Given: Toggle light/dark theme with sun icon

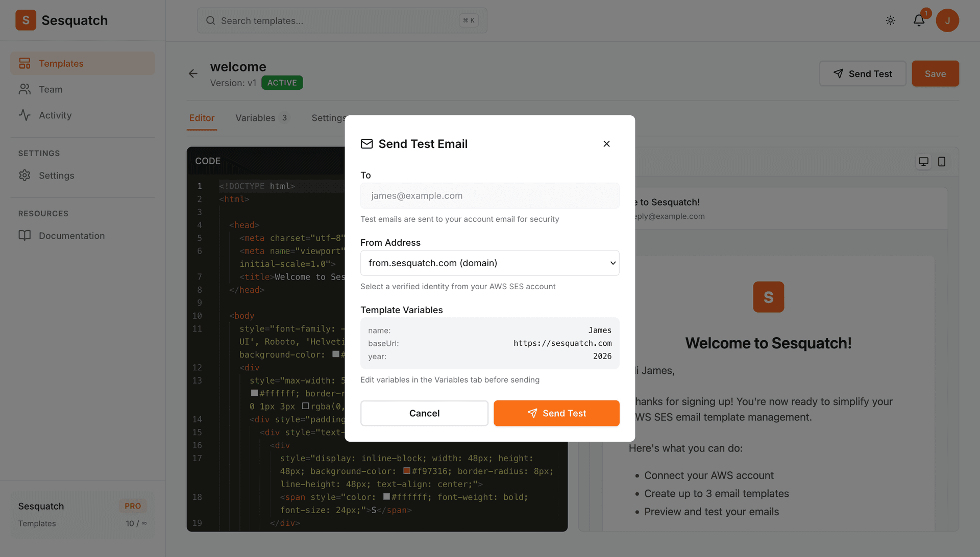Looking at the screenshot, I should pyautogui.click(x=890, y=20).
